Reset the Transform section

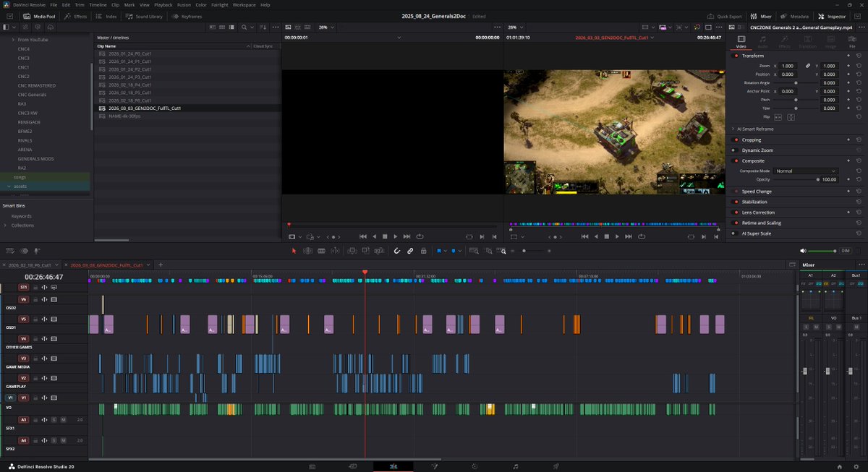point(857,56)
